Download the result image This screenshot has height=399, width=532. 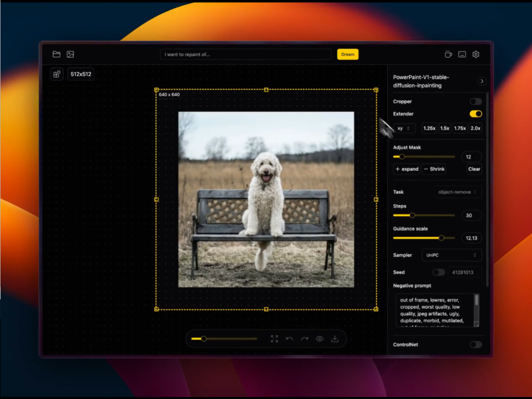pyautogui.click(x=334, y=338)
